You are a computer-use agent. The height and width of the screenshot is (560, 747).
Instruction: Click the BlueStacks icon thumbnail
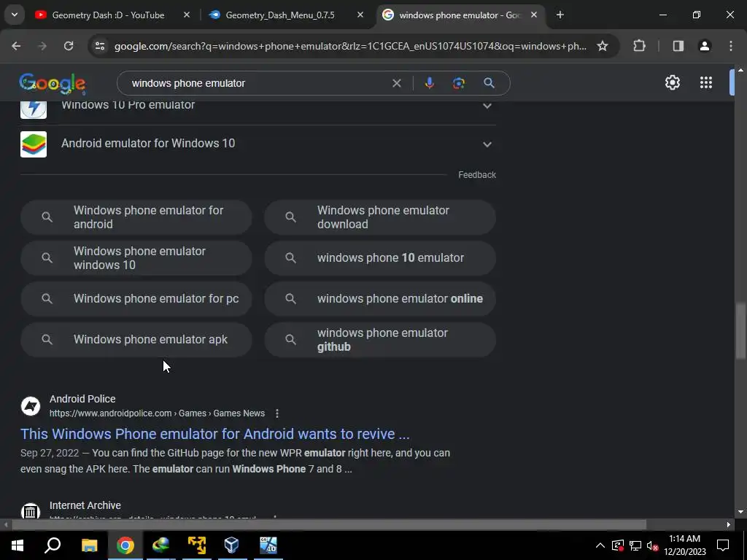34,144
